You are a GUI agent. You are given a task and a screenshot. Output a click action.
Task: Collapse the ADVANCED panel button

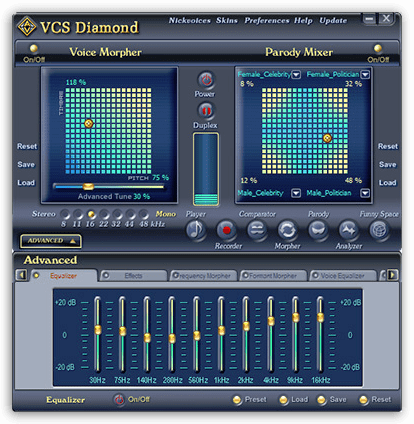51,241
